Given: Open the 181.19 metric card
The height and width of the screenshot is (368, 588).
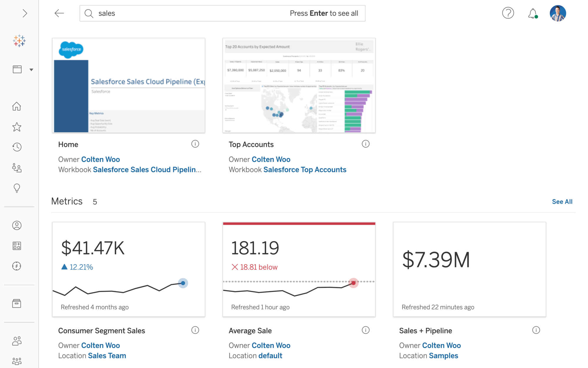Looking at the screenshot, I should click(x=299, y=269).
